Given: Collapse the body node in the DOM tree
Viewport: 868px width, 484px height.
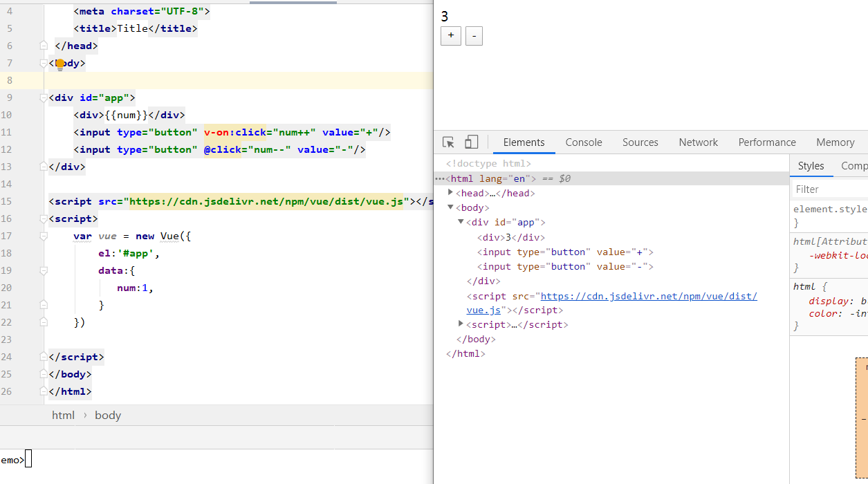Looking at the screenshot, I should tap(451, 207).
